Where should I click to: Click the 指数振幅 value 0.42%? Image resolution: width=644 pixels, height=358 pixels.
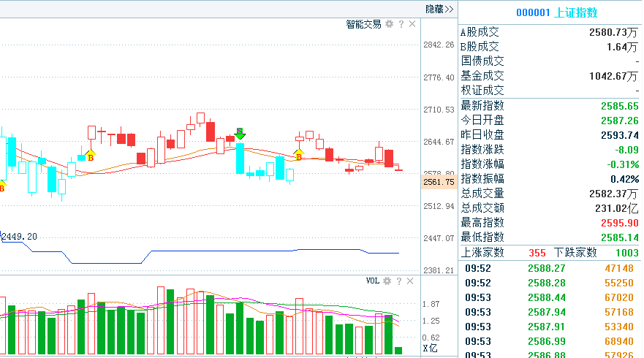tap(625, 179)
